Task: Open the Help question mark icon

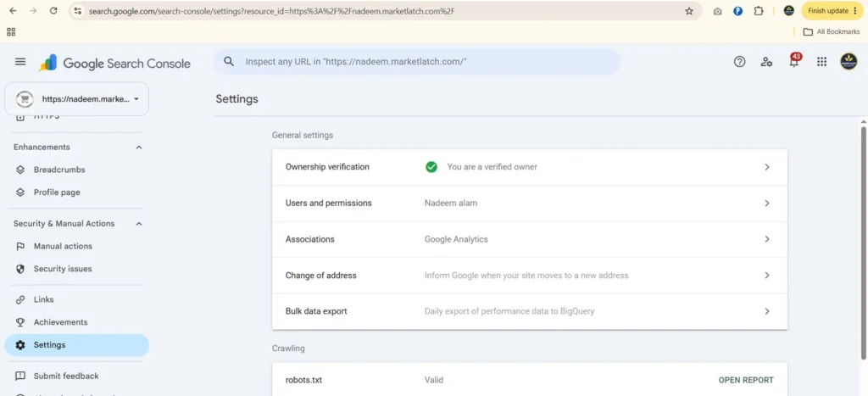Action: coord(739,62)
